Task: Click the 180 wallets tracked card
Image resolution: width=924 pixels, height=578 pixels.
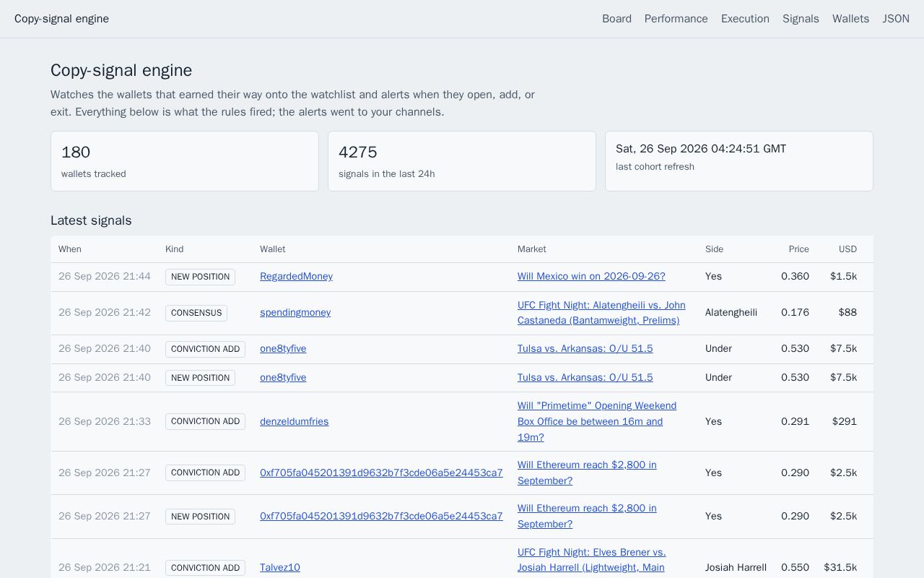Action: [x=185, y=161]
